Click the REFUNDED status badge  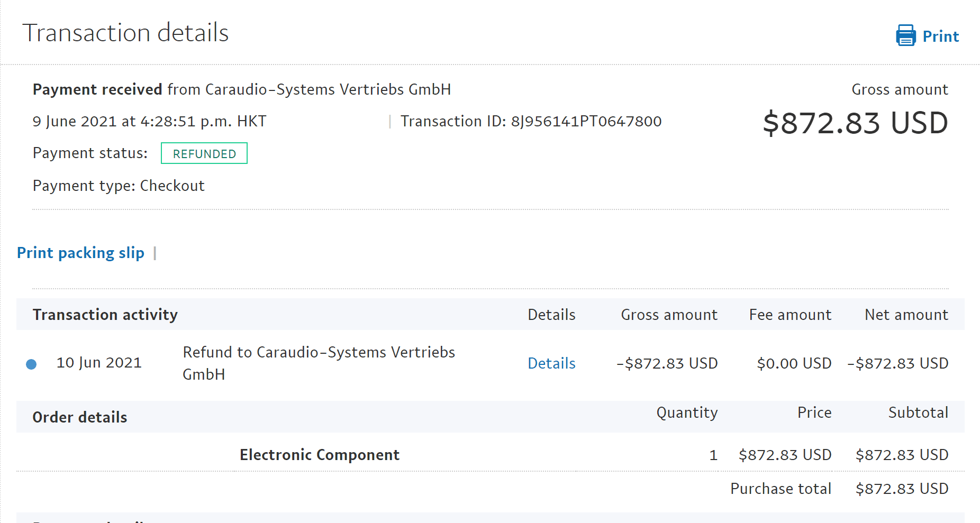204,154
